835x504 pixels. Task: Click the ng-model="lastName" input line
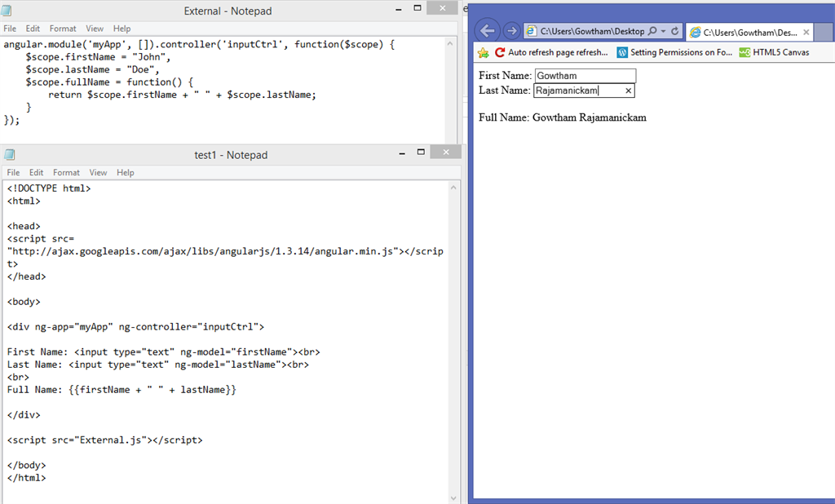coord(157,365)
